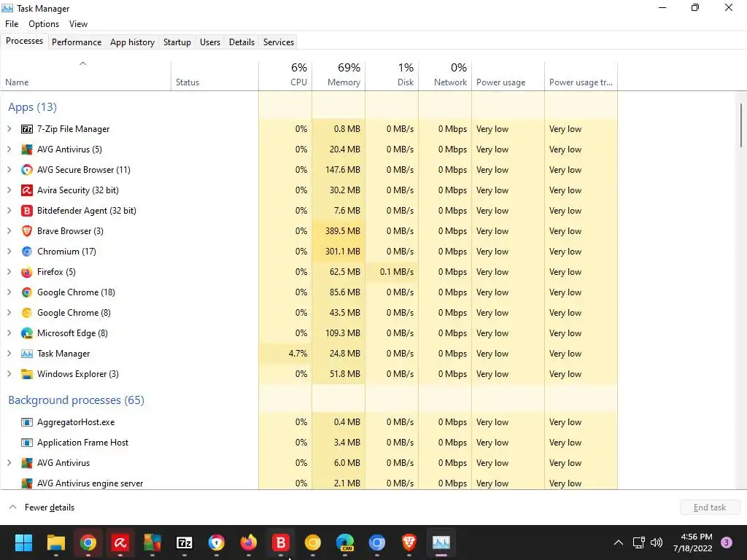The image size is (747, 560).
Task: Switch to the App history tab
Action: pos(133,42)
